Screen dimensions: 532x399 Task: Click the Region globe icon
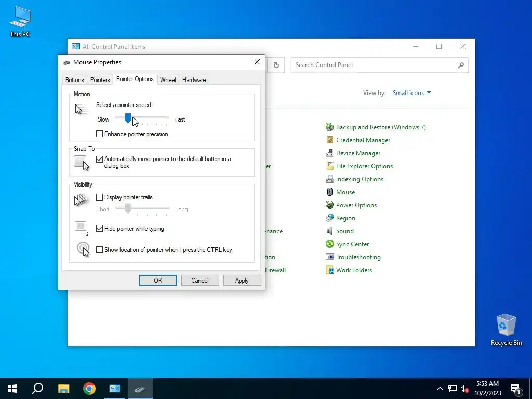[329, 218]
